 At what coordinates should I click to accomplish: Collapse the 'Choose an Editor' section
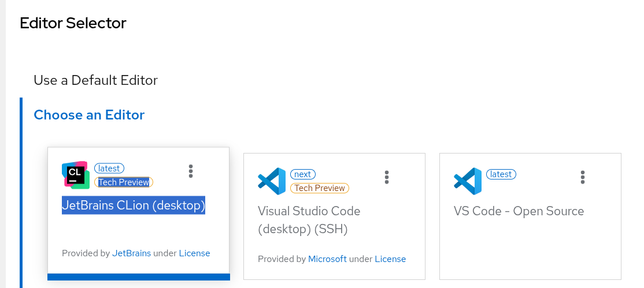pyautogui.click(x=89, y=115)
